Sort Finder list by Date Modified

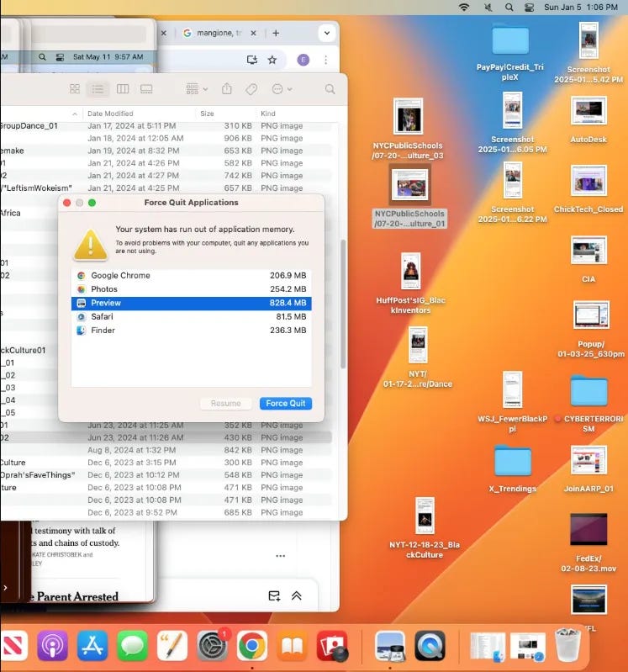(110, 114)
